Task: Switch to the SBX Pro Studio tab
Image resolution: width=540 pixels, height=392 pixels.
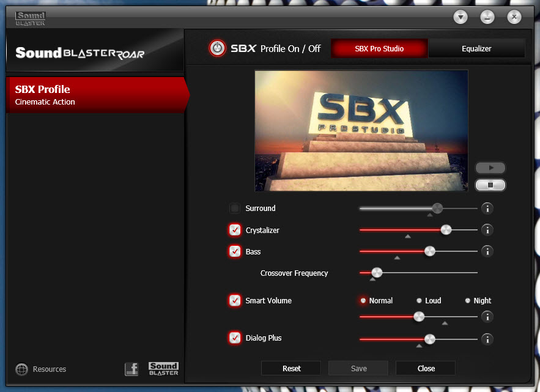Action: (379, 48)
